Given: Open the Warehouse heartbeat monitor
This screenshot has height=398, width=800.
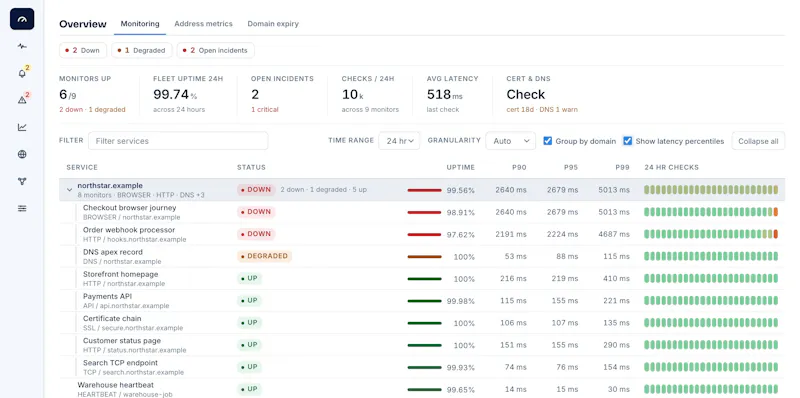Looking at the screenshot, I should pos(115,385).
